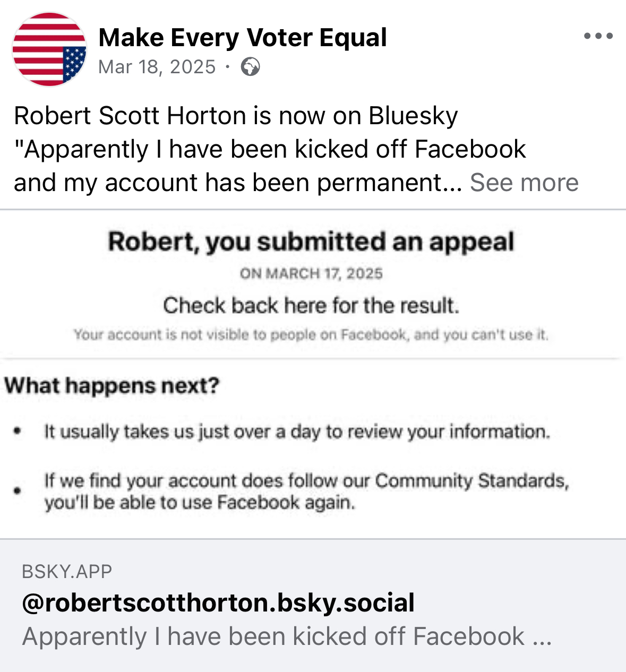Click the quoted 'Apparently I have been kicked off Facebook' line

[270, 149]
